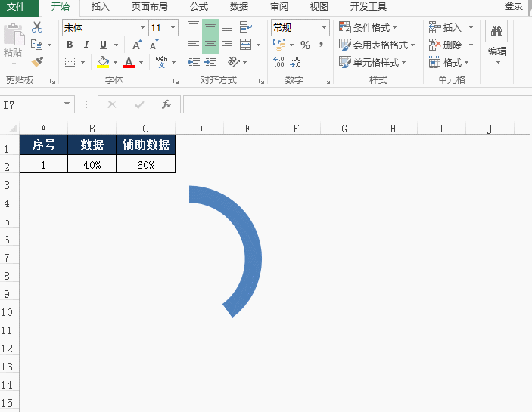Image resolution: width=532 pixels, height=412 pixels.
Task: Apply percent style with the % icon
Action: coord(306,45)
